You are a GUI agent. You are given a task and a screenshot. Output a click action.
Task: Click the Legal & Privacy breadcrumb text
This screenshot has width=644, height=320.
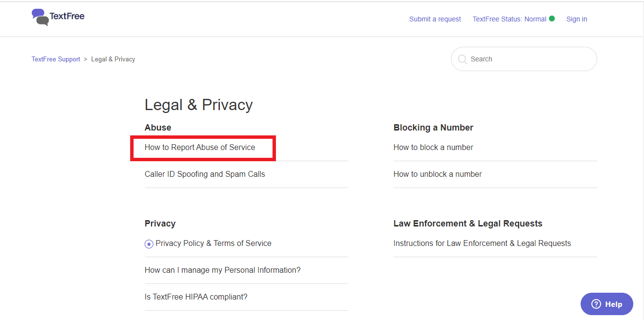[113, 59]
